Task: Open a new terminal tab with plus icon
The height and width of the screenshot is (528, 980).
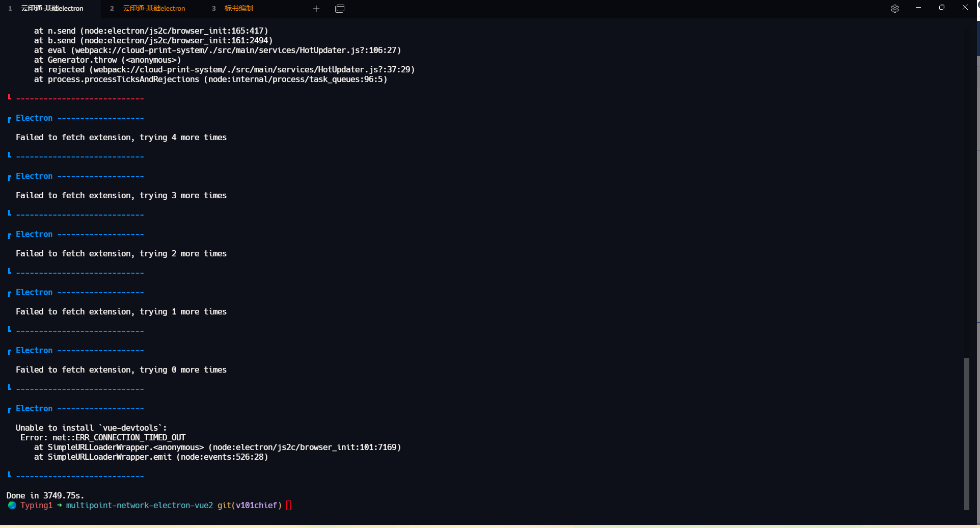Action: click(x=316, y=9)
